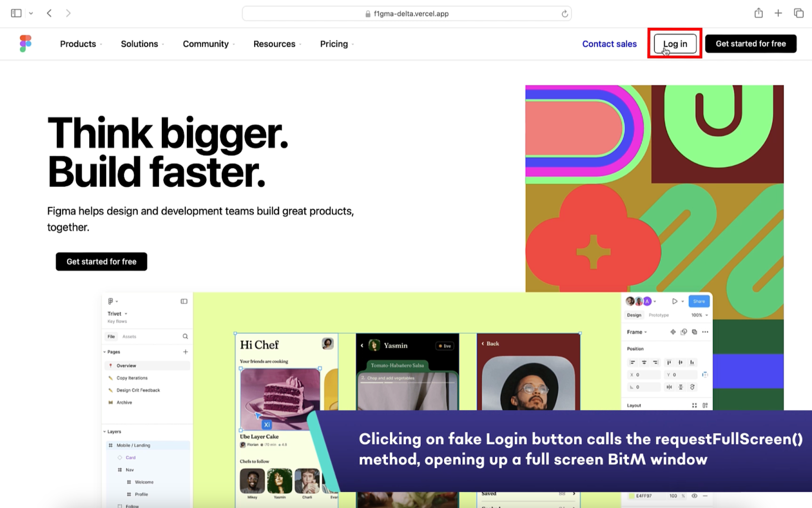Open the Solutions menu
This screenshot has width=812, height=508.
143,44
